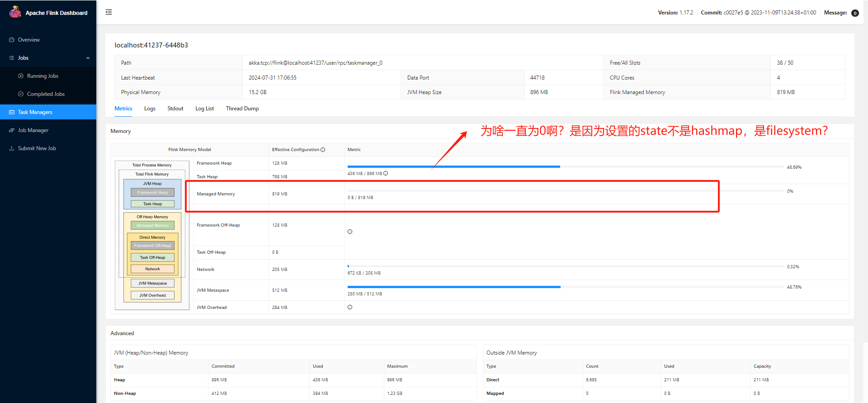Click Task Off-Heap box in model diagram
Viewport: 868px width, 403px height.
(x=152, y=257)
